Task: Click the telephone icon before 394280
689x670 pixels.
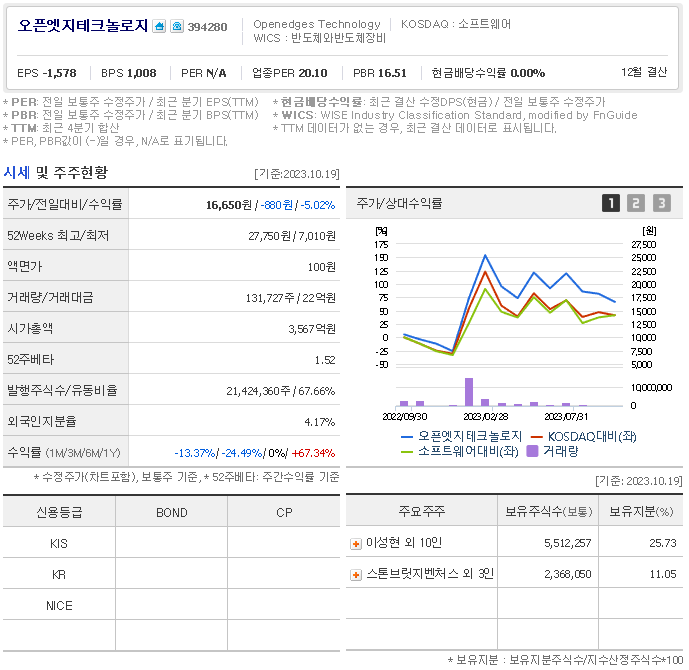Action: click(x=177, y=26)
